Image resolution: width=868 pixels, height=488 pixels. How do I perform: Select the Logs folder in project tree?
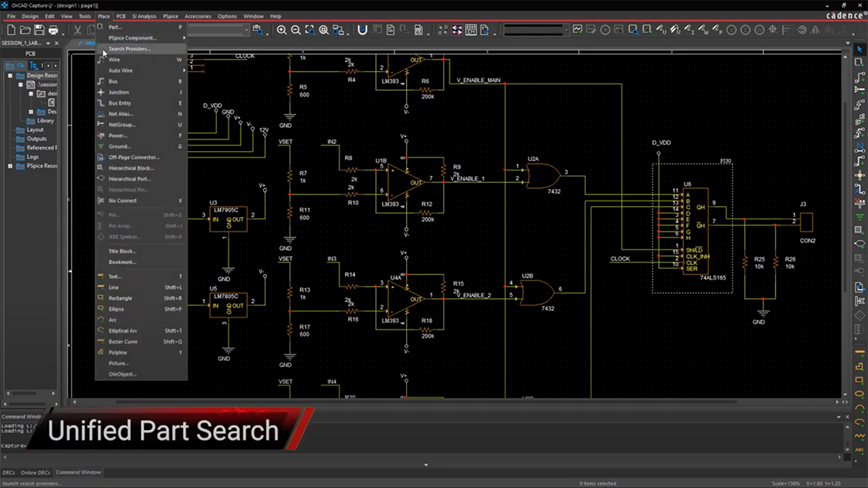(28, 156)
